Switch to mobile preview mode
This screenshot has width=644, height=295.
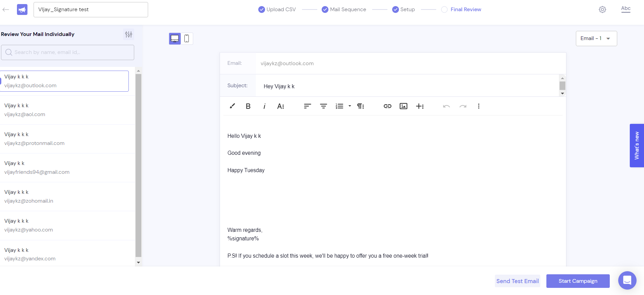pos(187,39)
